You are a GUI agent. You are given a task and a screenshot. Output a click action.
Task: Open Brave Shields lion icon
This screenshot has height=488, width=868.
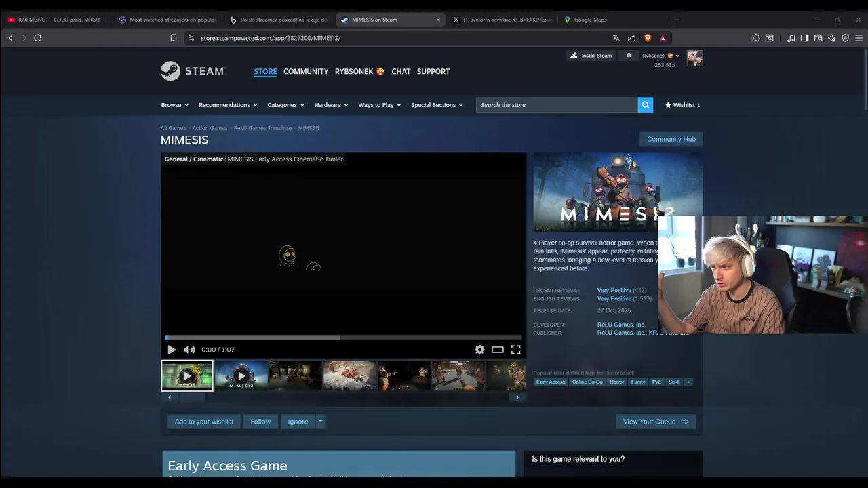(x=648, y=38)
